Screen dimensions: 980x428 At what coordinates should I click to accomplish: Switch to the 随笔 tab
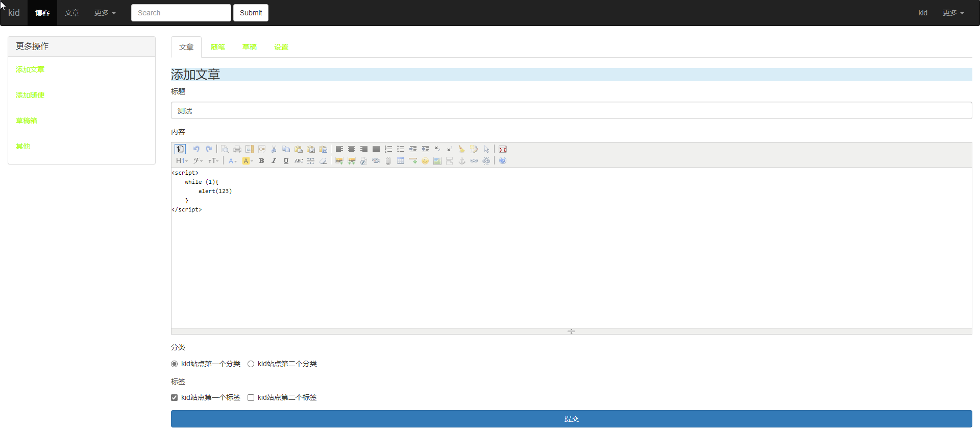pos(218,47)
